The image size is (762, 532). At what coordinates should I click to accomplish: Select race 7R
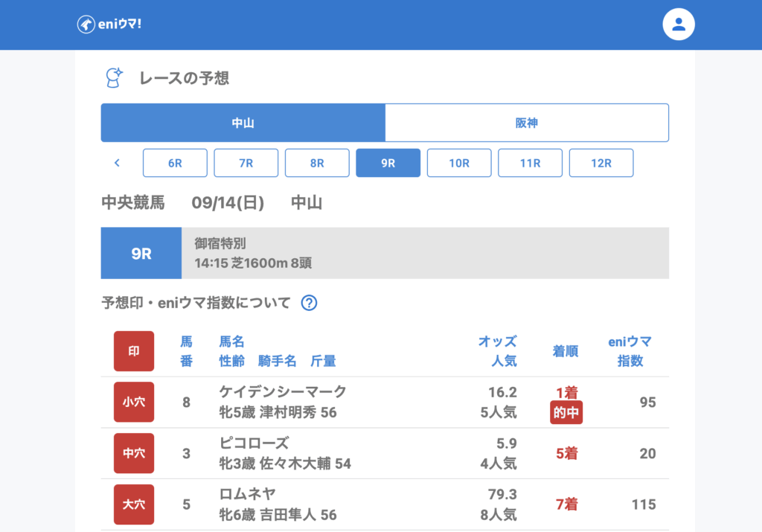pos(246,163)
